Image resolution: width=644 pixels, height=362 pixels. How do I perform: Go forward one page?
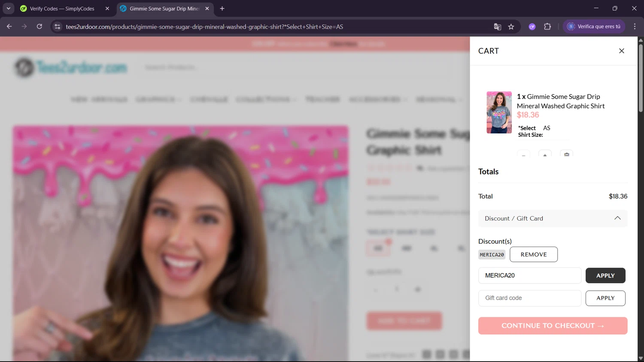24,27
